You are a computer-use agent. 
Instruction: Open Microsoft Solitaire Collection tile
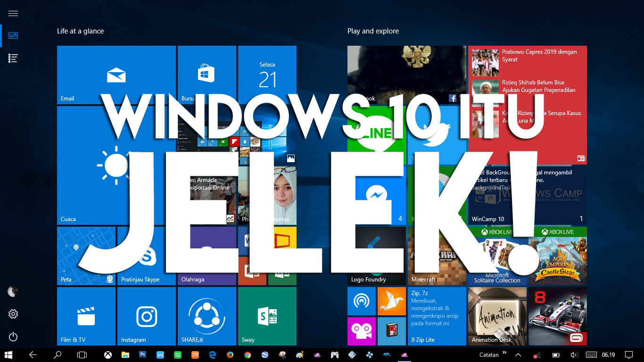click(497, 256)
